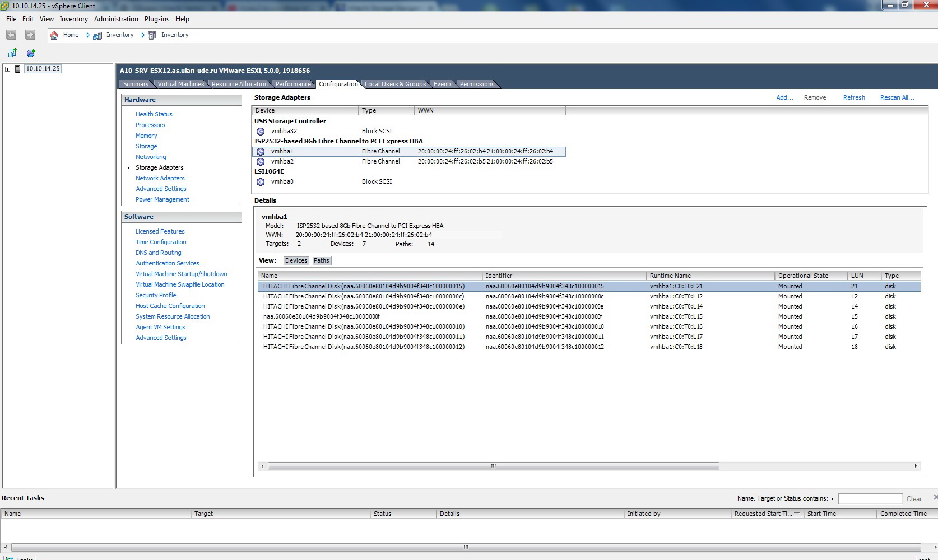Select disk row with LUN 18
Screen dimensions: 938x560
tap(589, 347)
